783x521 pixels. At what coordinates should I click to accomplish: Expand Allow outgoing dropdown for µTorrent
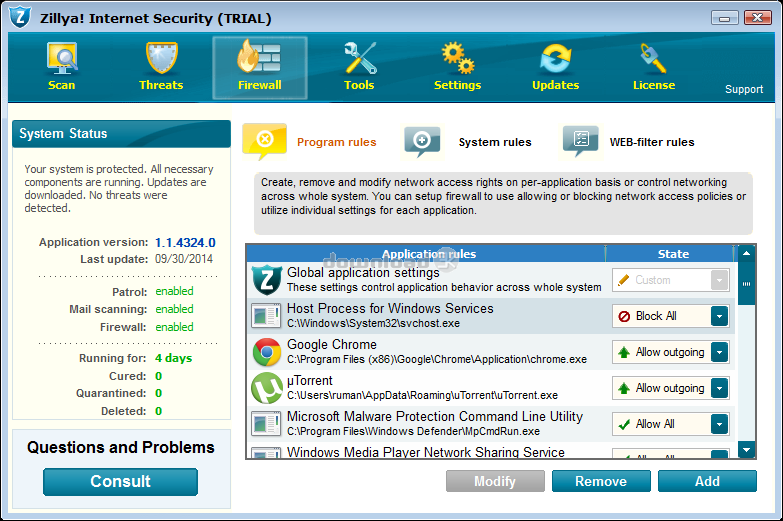(719, 388)
